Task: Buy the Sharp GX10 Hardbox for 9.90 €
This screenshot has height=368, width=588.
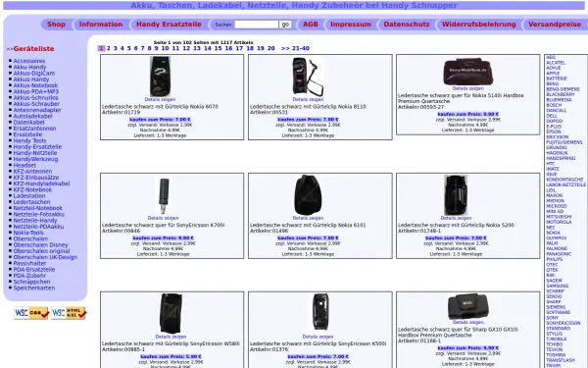Action: point(468,348)
